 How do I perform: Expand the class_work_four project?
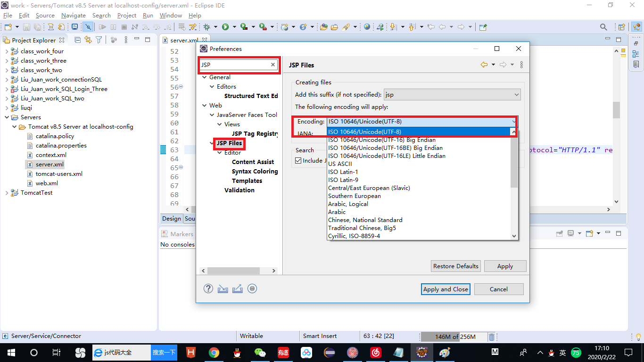coord(7,51)
